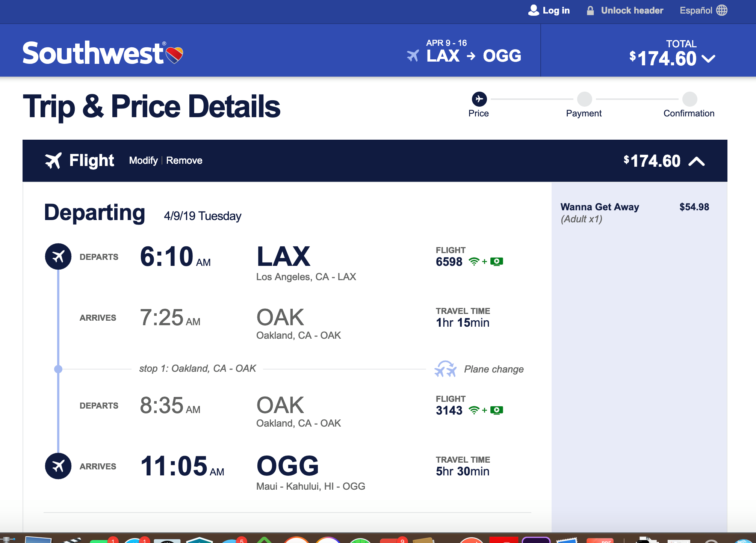Open the Log in user icon
This screenshot has height=543, width=756.
pos(534,10)
